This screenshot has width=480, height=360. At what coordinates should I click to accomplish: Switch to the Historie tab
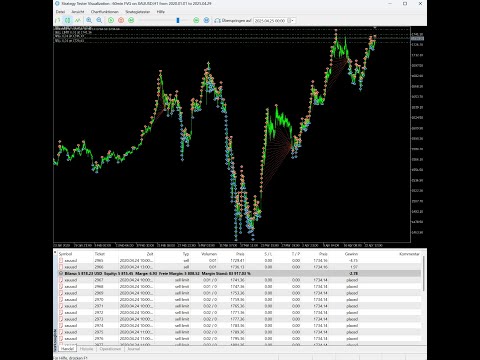tap(86, 349)
